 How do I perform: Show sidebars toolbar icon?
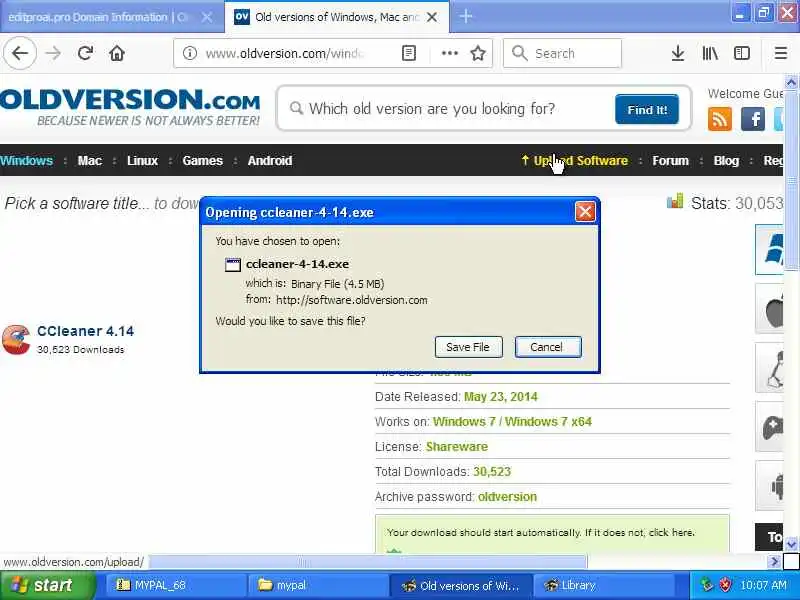[x=741, y=53]
